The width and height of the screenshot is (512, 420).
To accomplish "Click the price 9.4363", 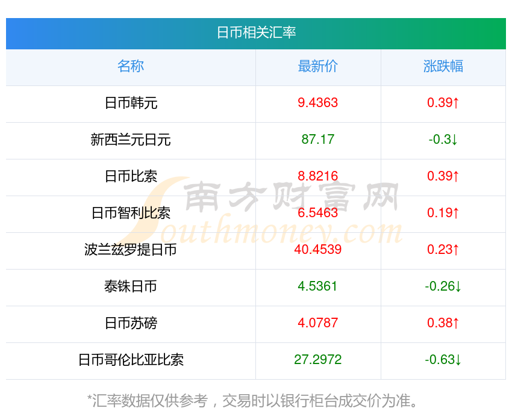I will click(317, 103).
